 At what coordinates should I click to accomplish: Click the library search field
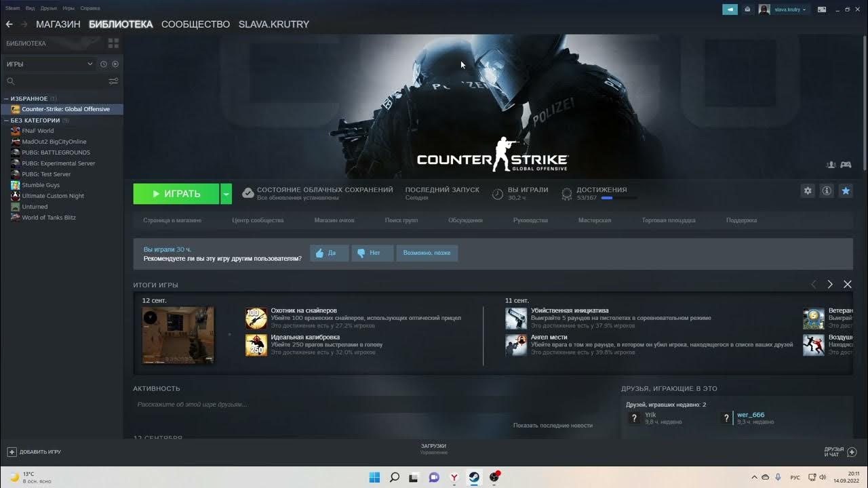[x=56, y=81]
